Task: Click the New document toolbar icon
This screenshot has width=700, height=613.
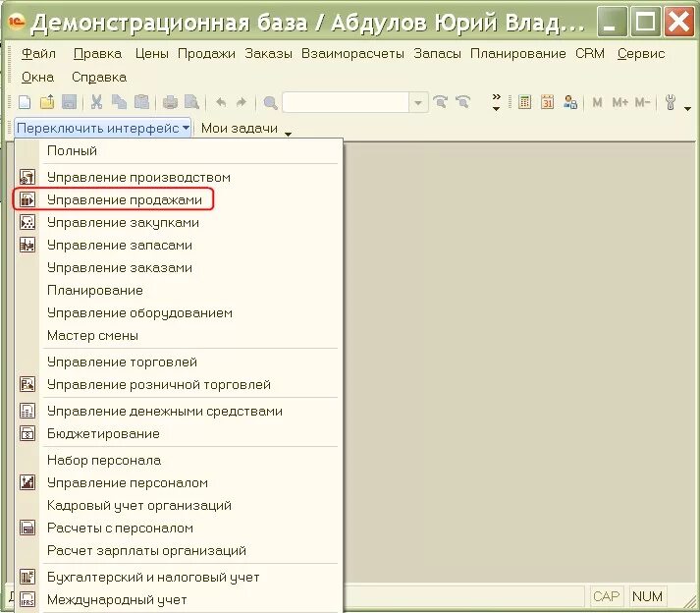Action: pyautogui.click(x=25, y=103)
